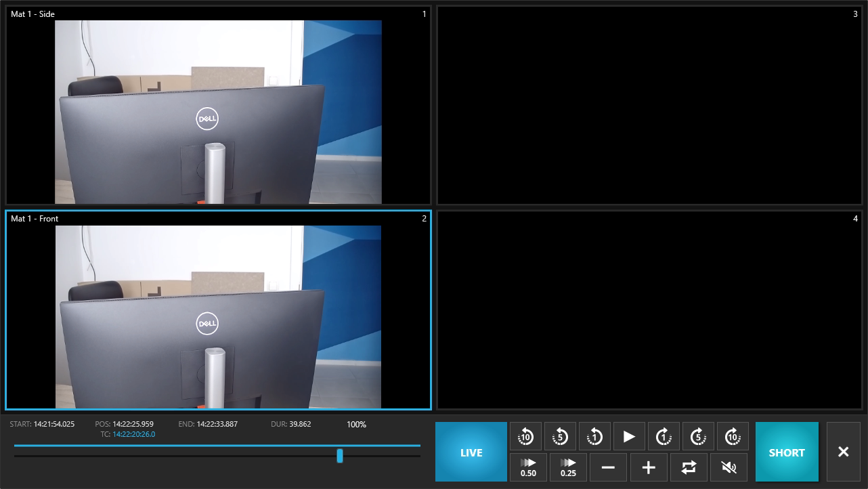Viewport: 868px width, 489px height.
Task: Select the Mat 1 - Side camera view
Action: tap(218, 106)
